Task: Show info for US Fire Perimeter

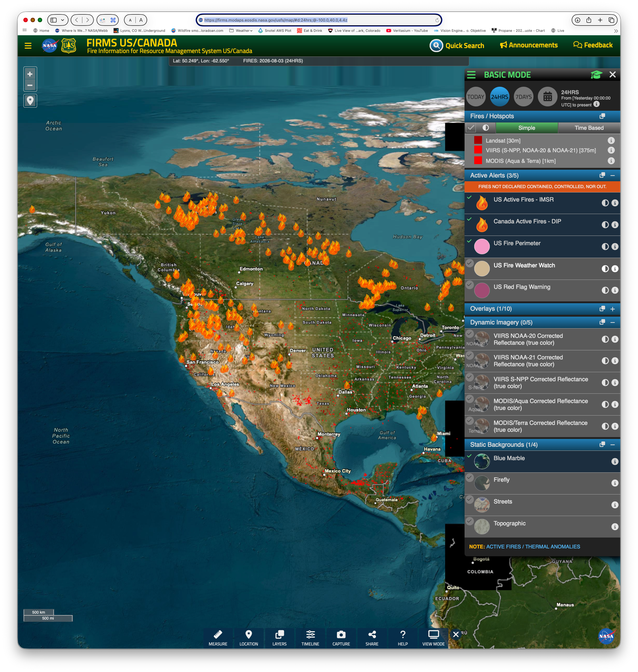Action: click(615, 246)
